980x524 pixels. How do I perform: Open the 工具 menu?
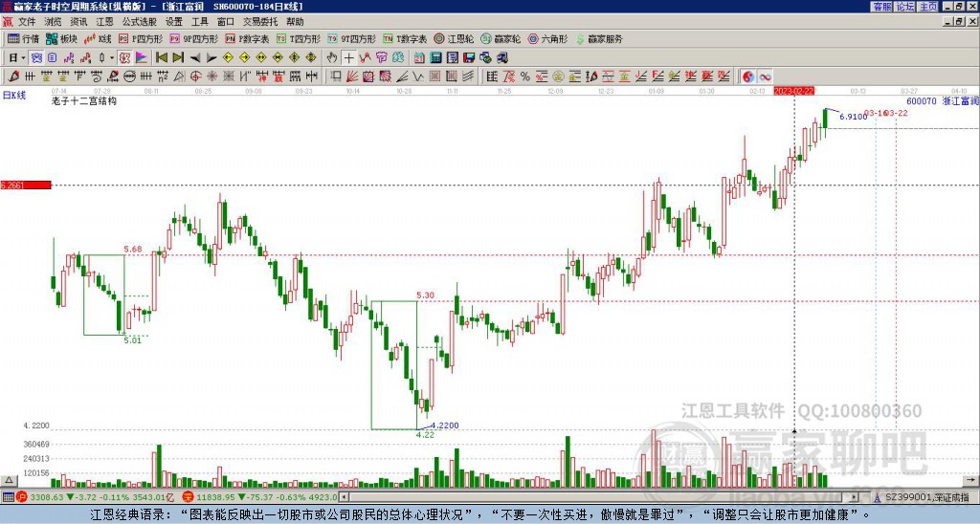coord(199,22)
